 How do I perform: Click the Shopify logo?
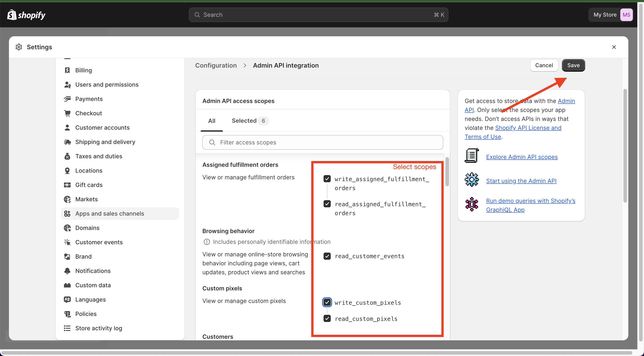(x=26, y=15)
